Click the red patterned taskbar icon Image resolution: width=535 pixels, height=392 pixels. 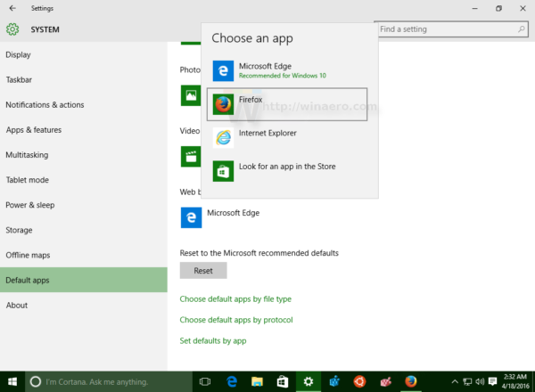[385, 382]
